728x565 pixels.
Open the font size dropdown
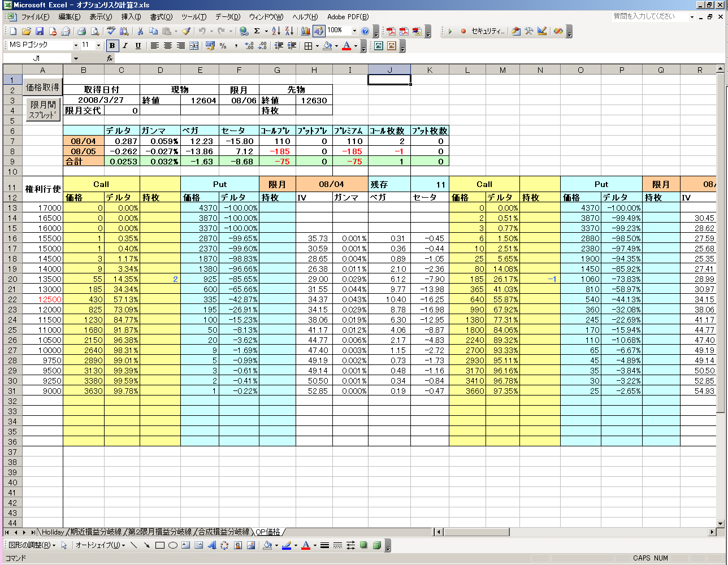(x=98, y=45)
